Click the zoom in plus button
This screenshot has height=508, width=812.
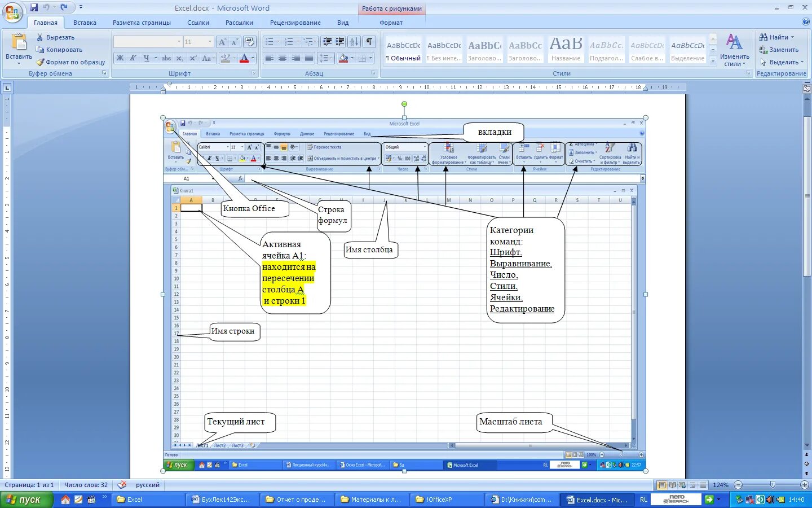tap(805, 485)
